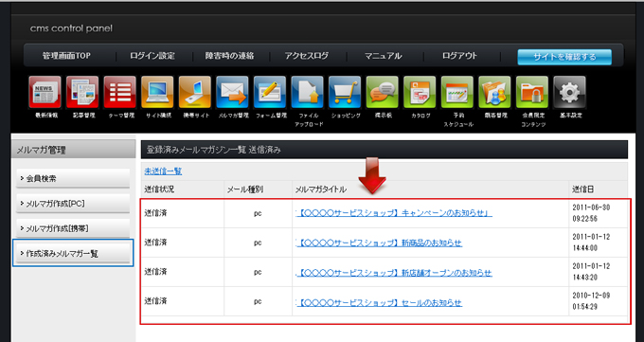Open メルマガ作成[携帯] in the sidebar
This screenshot has height=342, width=644.
[x=73, y=228]
